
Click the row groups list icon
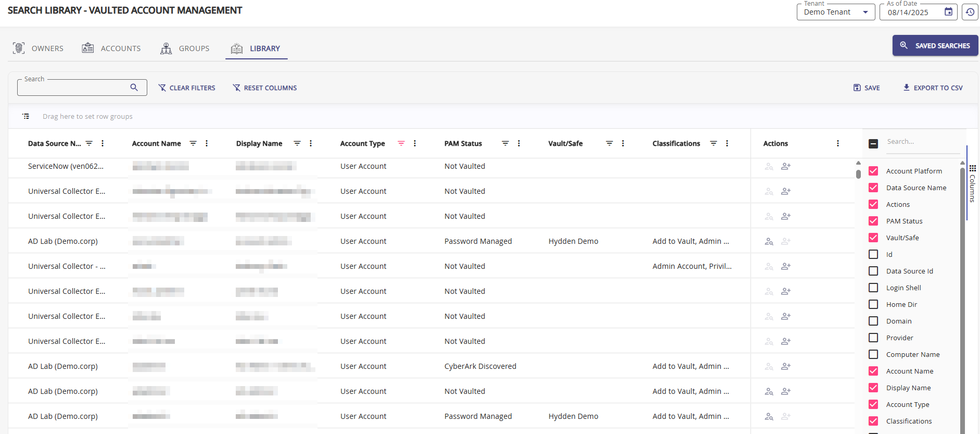point(26,116)
